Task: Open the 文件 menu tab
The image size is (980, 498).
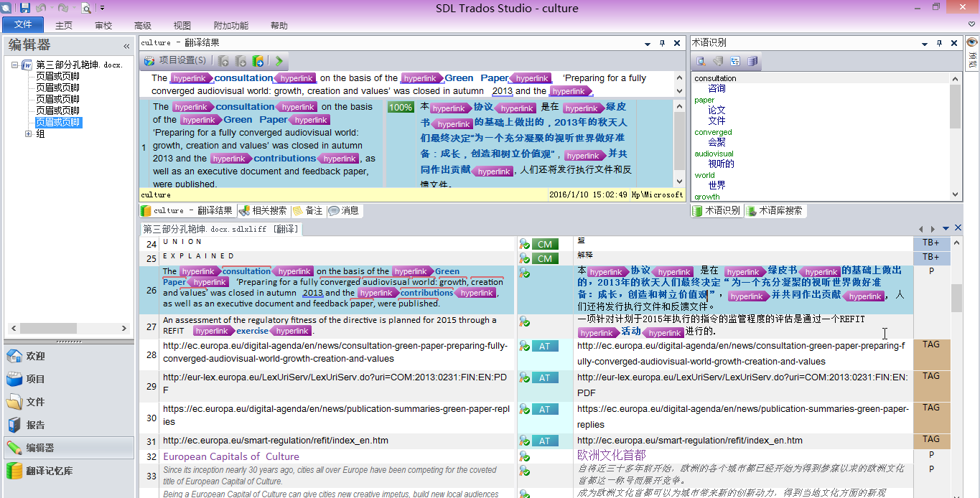Action: 23,25
